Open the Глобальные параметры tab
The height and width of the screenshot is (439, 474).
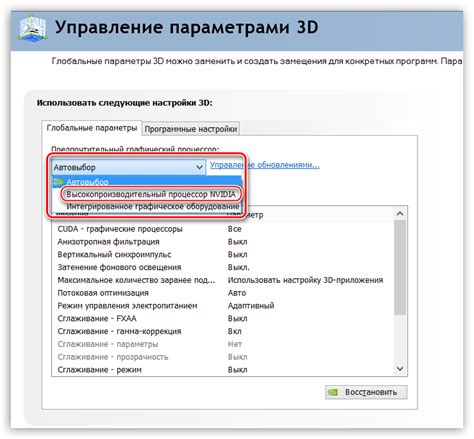92,128
